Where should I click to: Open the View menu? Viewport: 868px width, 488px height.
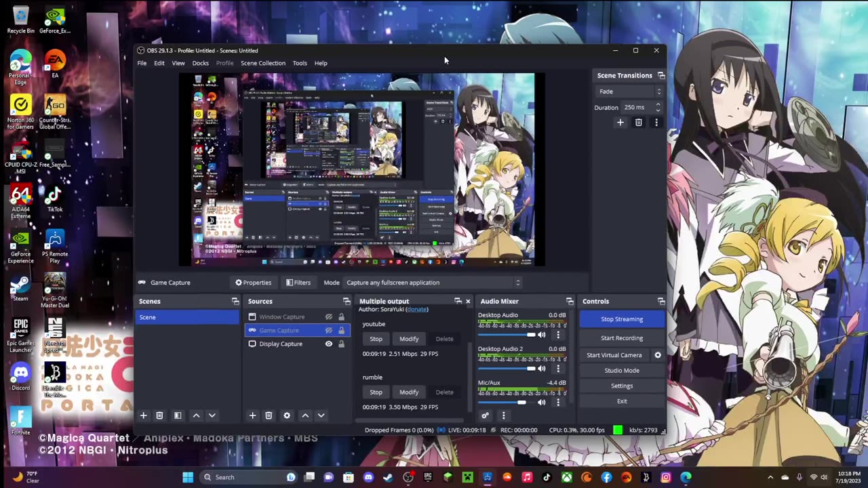pyautogui.click(x=178, y=63)
